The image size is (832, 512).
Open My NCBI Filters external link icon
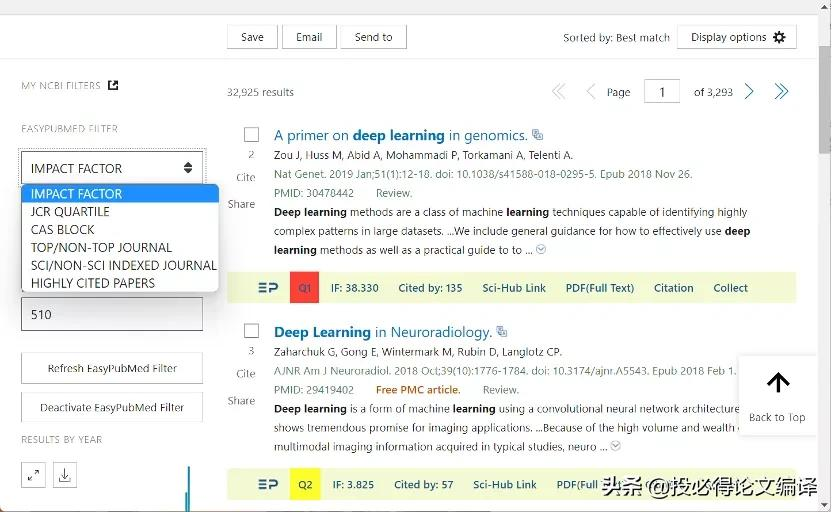[x=113, y=85]
